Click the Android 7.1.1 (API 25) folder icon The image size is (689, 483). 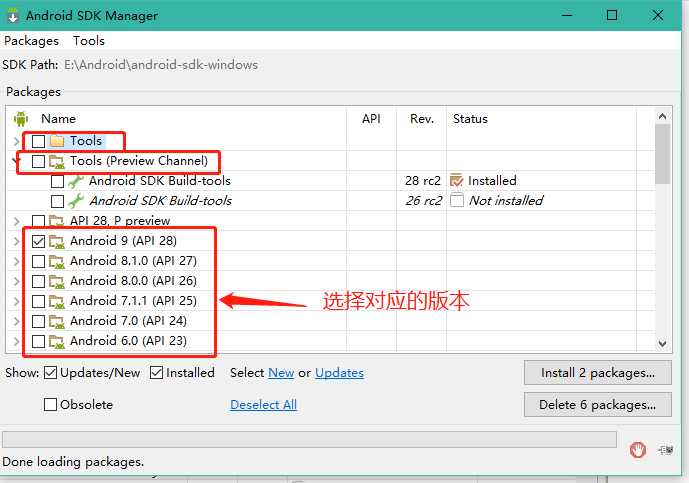57,301
